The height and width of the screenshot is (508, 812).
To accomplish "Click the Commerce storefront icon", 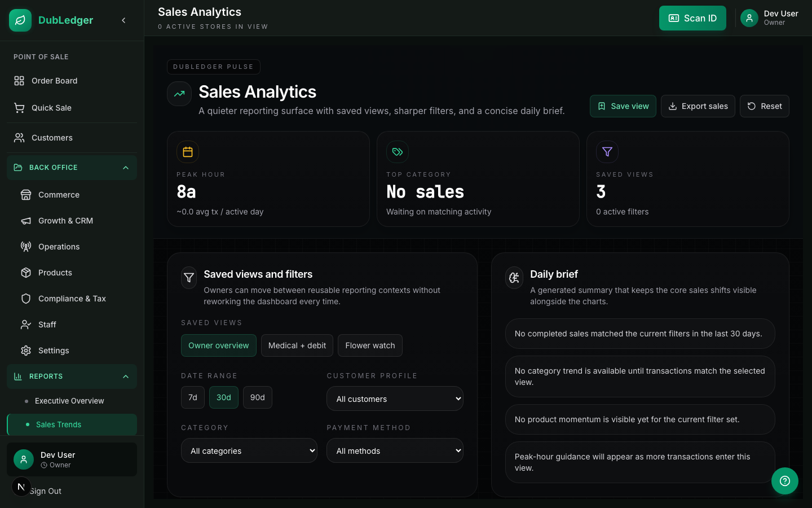I will coord(26,195).
